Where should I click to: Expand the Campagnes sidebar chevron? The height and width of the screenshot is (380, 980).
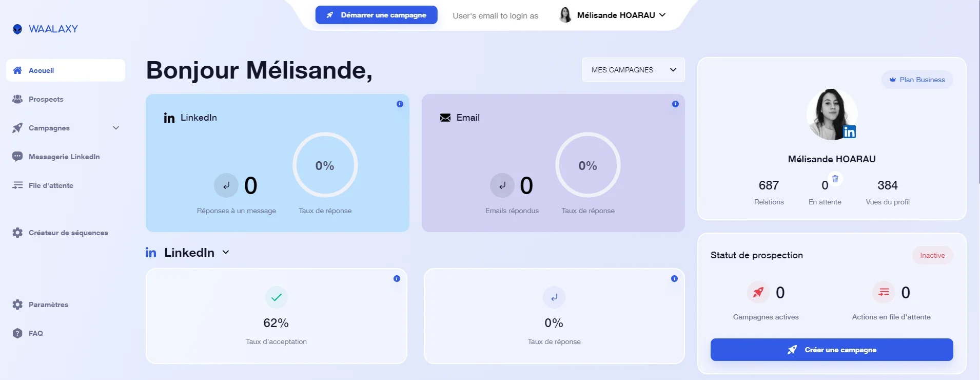pyautogui.click(x=116, y=128)
